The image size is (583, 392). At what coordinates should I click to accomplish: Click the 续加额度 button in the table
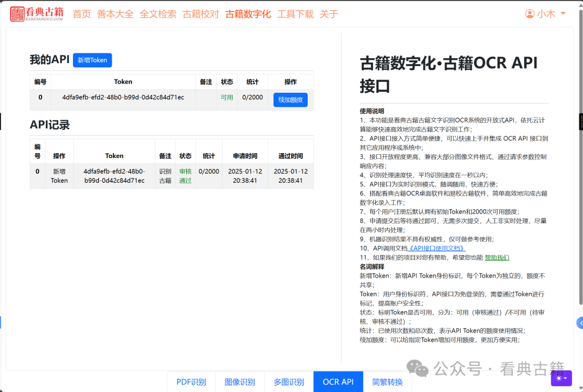click(290, 100)
